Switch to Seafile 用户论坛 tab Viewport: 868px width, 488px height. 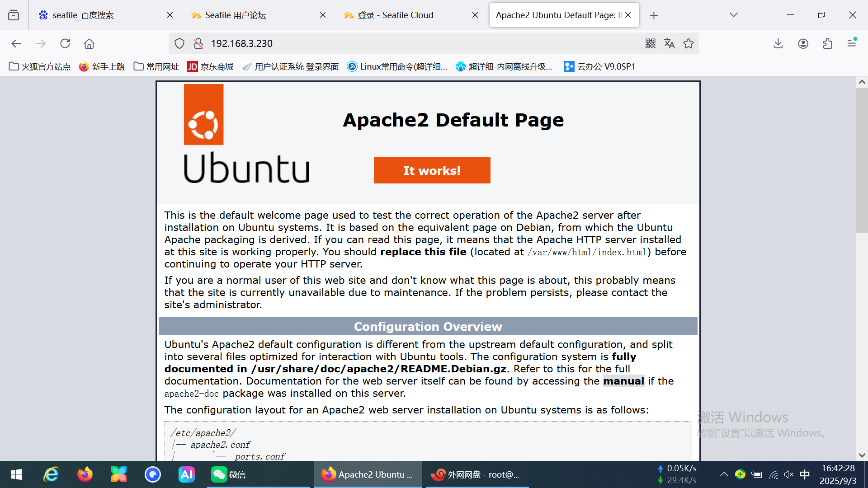[257, 15]
